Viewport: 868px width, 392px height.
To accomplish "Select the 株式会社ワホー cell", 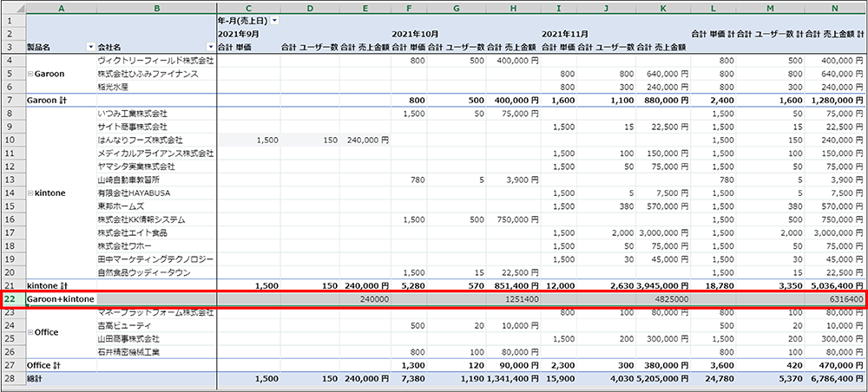I will pyautogui.click(x=156, y=246).
